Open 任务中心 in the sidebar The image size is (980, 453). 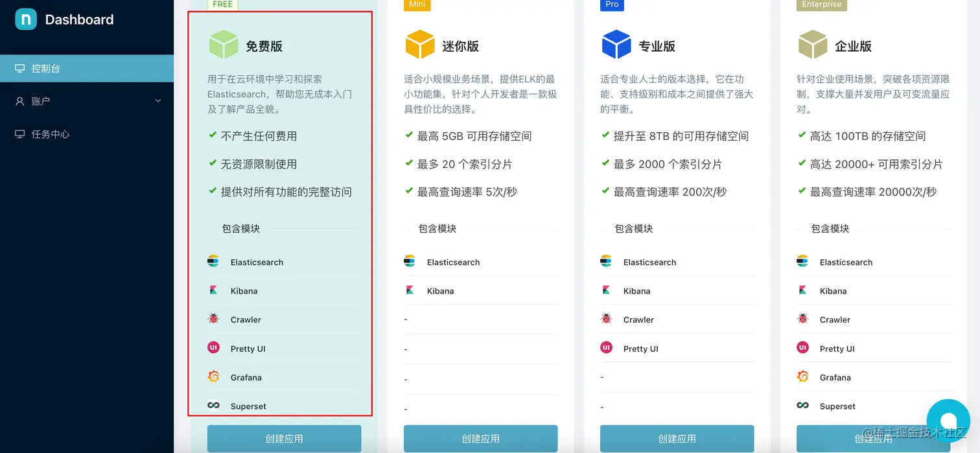click(87, 134)
